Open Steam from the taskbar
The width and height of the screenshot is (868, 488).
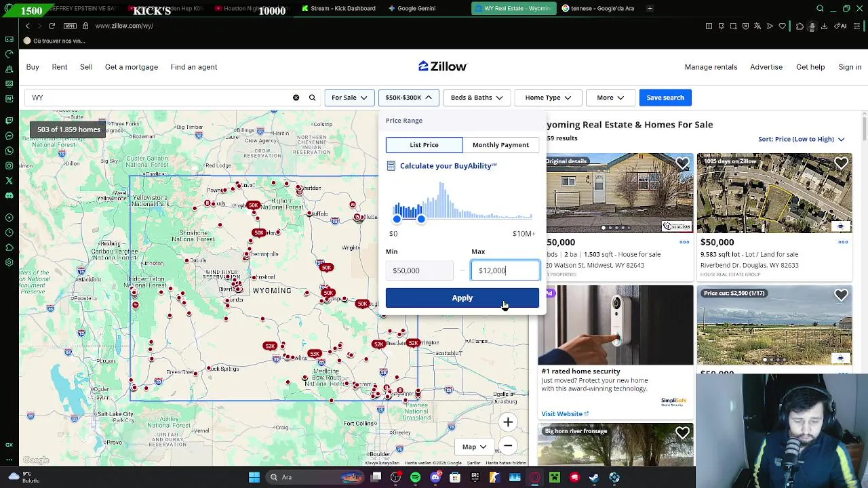click(594, 477)
